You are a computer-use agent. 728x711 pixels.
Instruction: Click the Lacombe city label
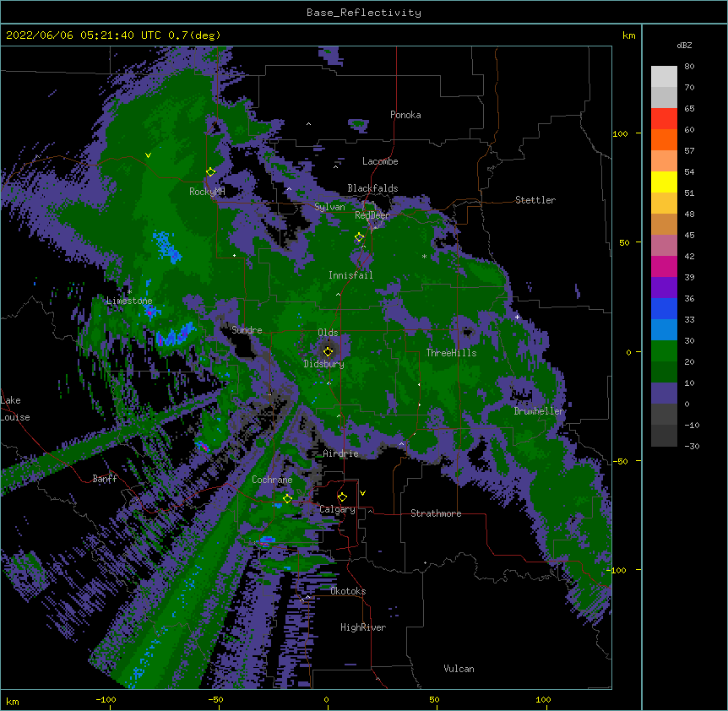380,161
